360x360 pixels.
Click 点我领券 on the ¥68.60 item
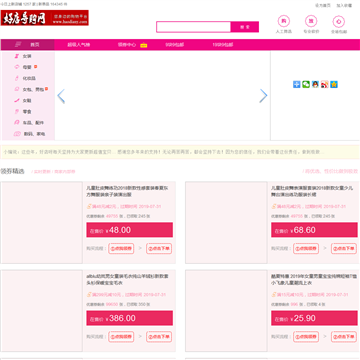point(306,248)
